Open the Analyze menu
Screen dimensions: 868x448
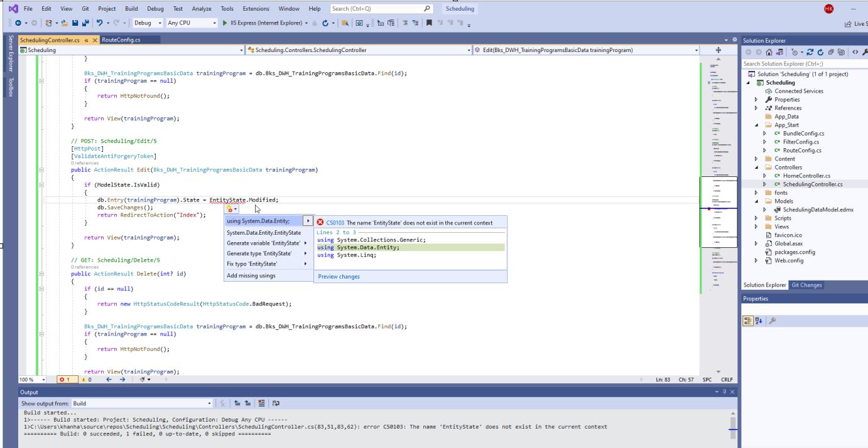pos(202,9)
